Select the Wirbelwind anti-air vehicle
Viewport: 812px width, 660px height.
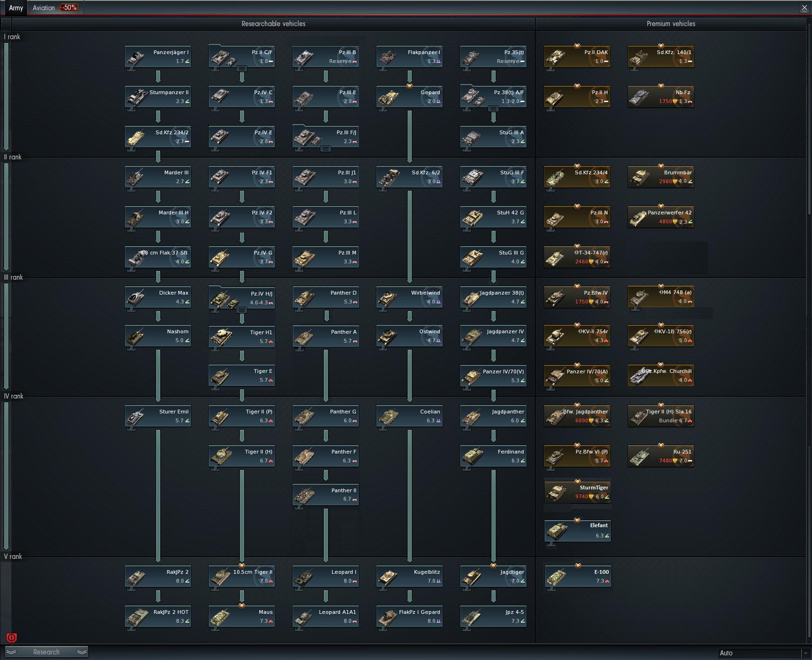point(409,297)
